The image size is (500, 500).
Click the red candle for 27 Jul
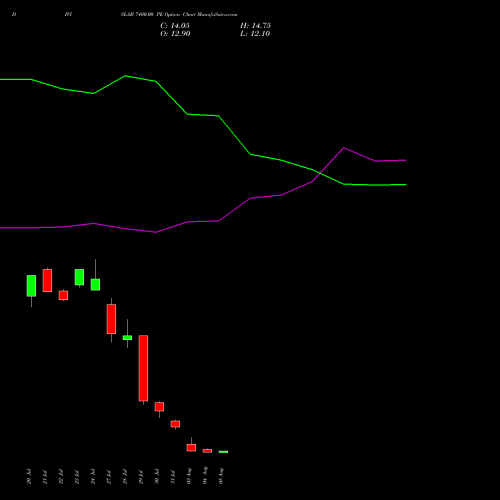pos(111,319)
